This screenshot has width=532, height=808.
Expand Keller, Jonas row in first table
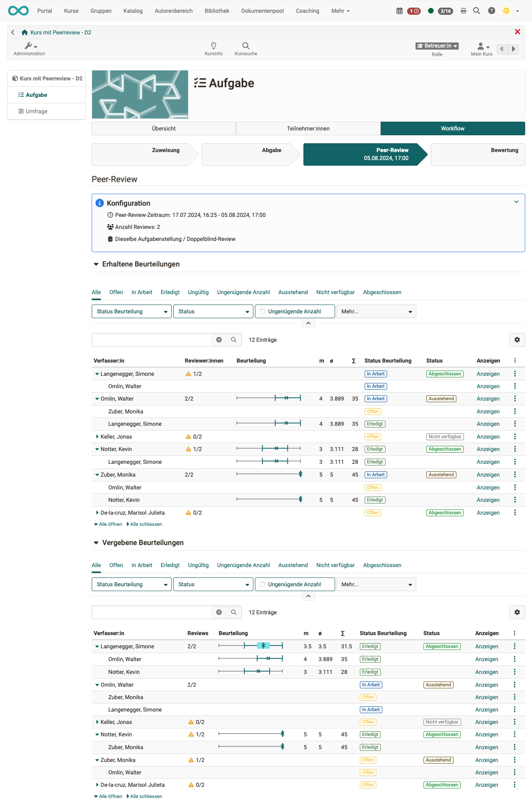[97, 437]
